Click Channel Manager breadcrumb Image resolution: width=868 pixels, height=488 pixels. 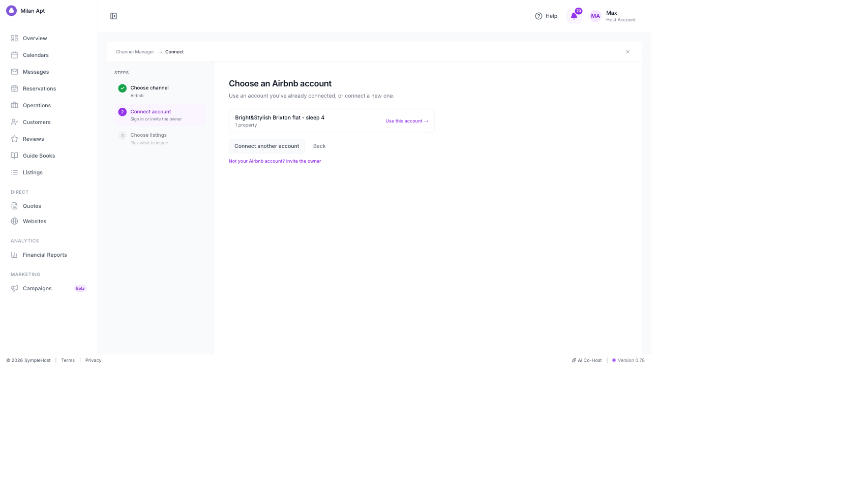(135, 52)
